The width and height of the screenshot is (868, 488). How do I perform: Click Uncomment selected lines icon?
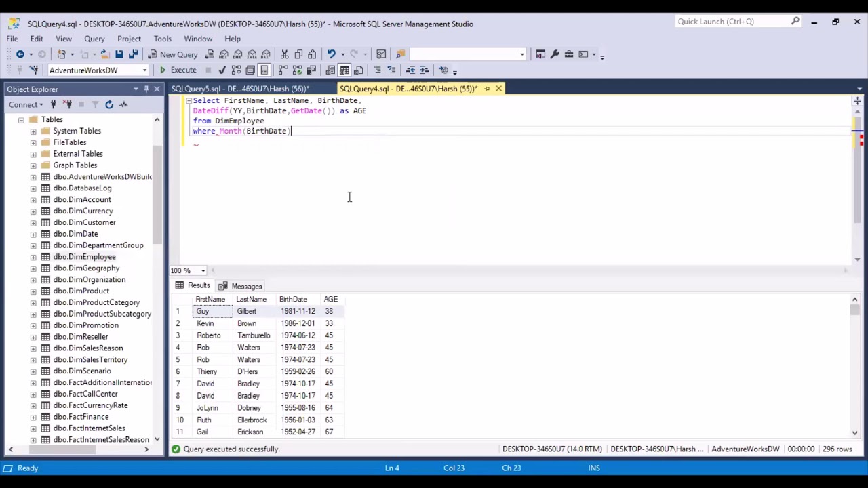coord(391,70)
